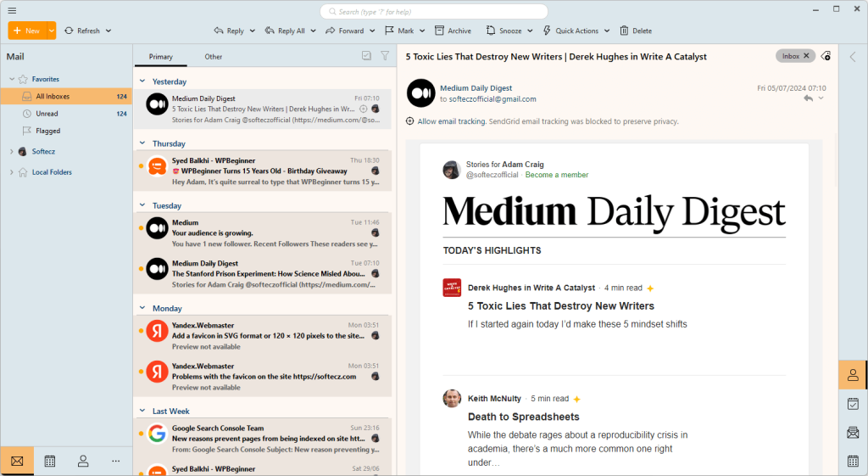Open the Contacts view in bottom navigation
The image size is (868, 476).
pos(83,461)
